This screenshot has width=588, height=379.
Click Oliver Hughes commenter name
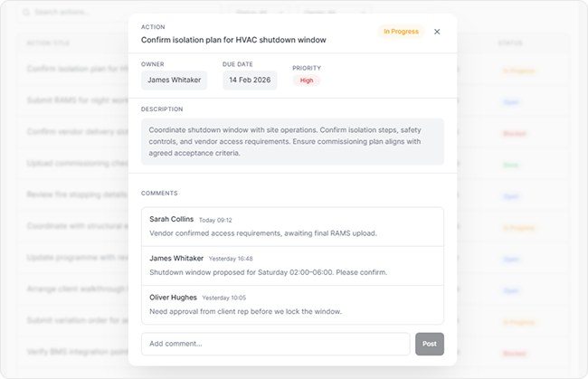173,297
